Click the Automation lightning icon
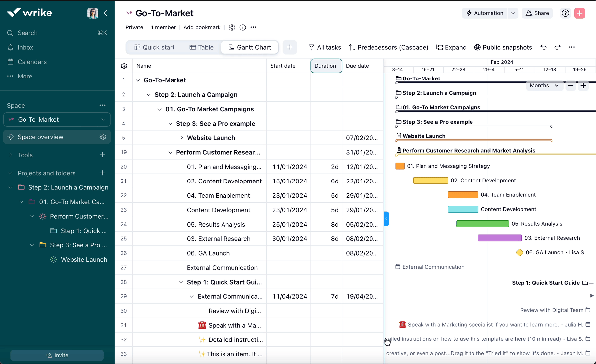The width and height of the screenshot is (596, 364). pyautogui.click(x=469, y=13)
